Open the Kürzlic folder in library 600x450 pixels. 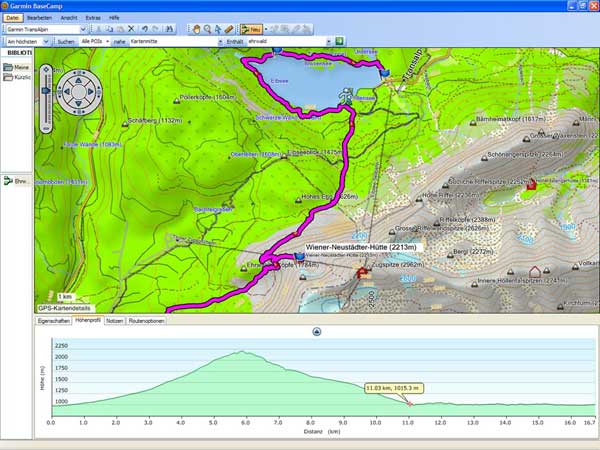[x=16, y=77]
